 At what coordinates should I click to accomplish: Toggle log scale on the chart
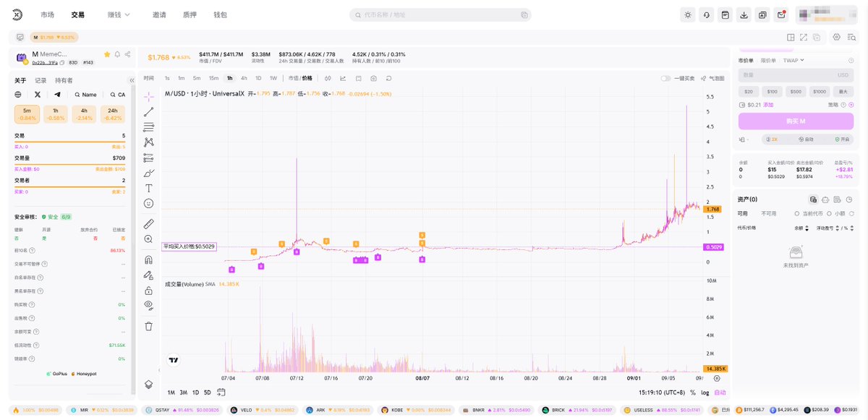[705, 393]
